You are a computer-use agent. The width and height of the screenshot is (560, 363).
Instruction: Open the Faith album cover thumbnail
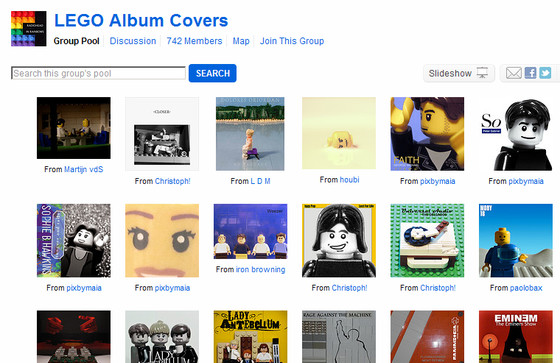click(427, 134)
